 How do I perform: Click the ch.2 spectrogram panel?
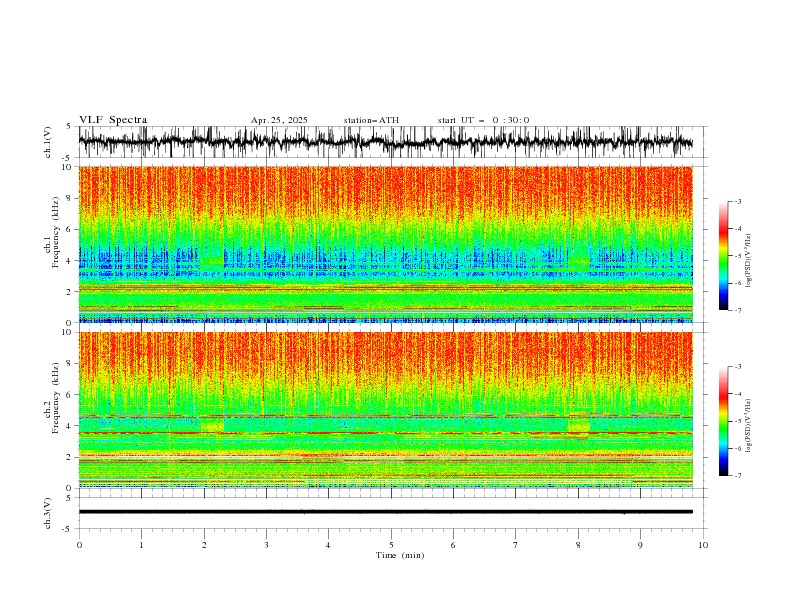coord(386,410)
